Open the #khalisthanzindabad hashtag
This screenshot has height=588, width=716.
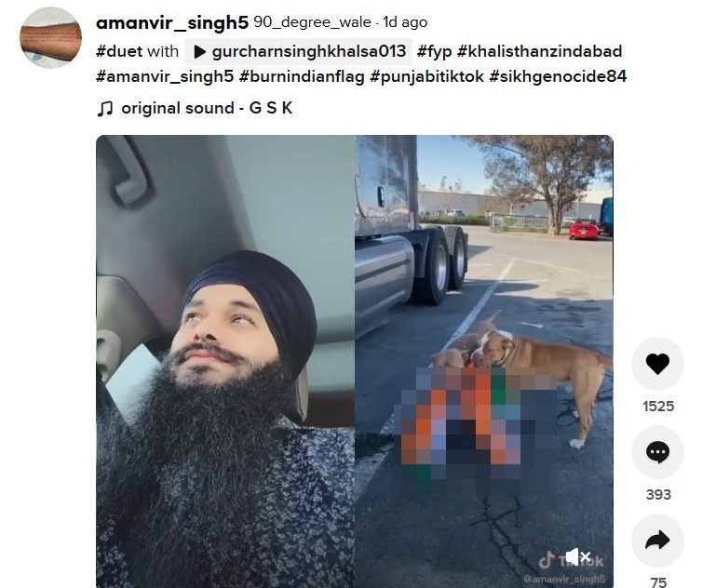pos(539,51)
